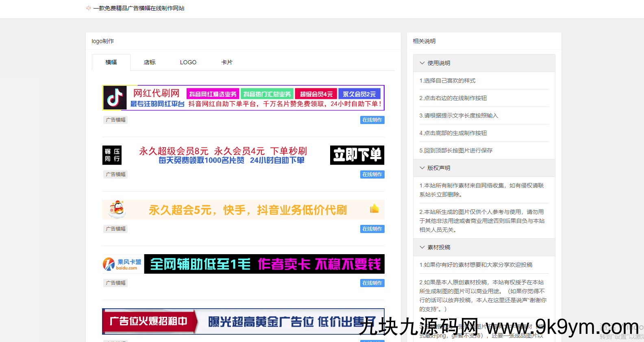Click the speaker announcement icon at top

click(x=88, y=8)
